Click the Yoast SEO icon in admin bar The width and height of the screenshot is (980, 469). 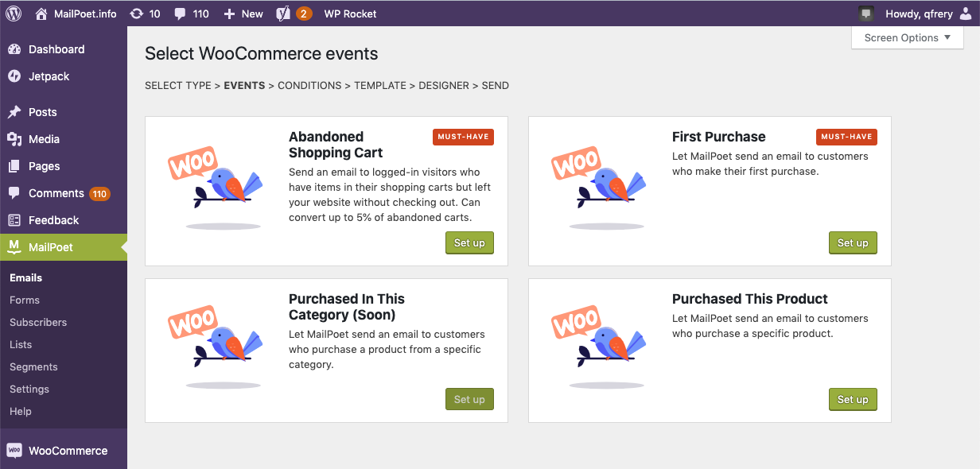(284, 14)
